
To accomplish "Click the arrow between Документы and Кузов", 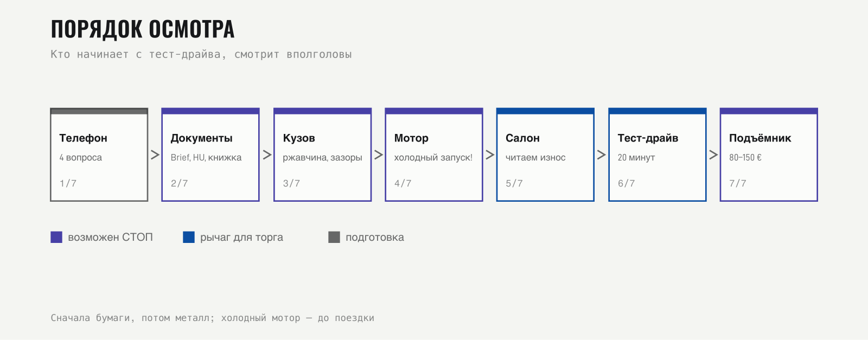I will click(x=267, y=155).
